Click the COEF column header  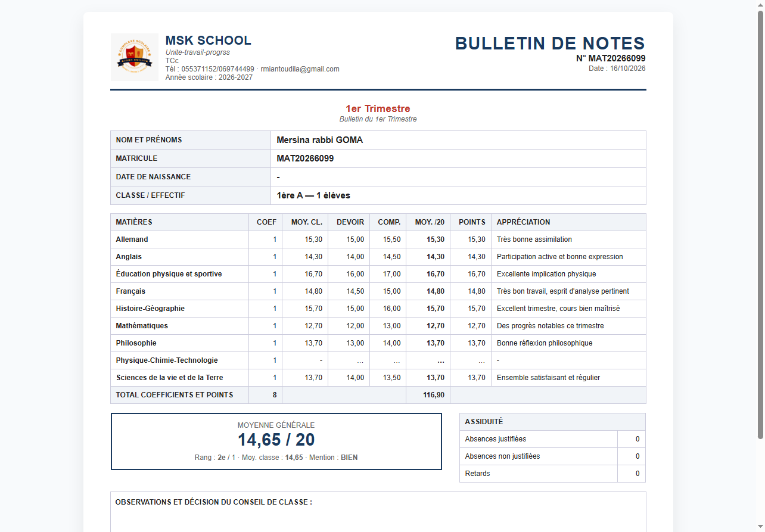point(266,222)
